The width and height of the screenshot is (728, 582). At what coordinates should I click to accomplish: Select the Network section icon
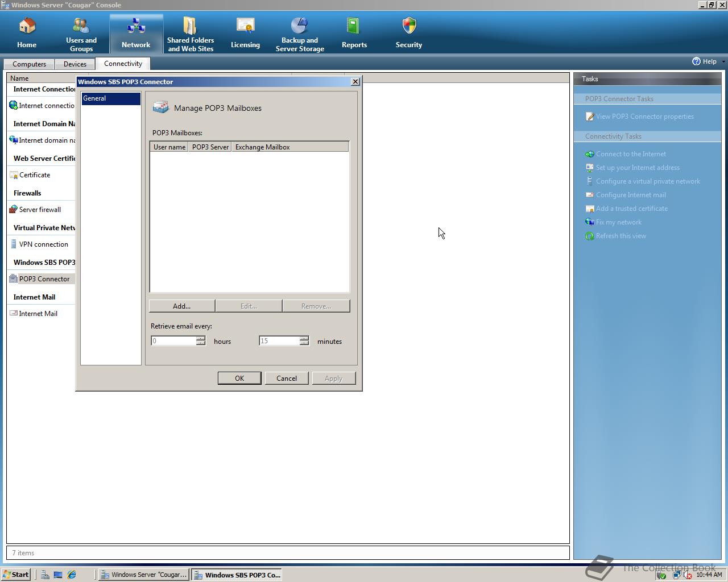pyautogui.click(x=136, y=26)
